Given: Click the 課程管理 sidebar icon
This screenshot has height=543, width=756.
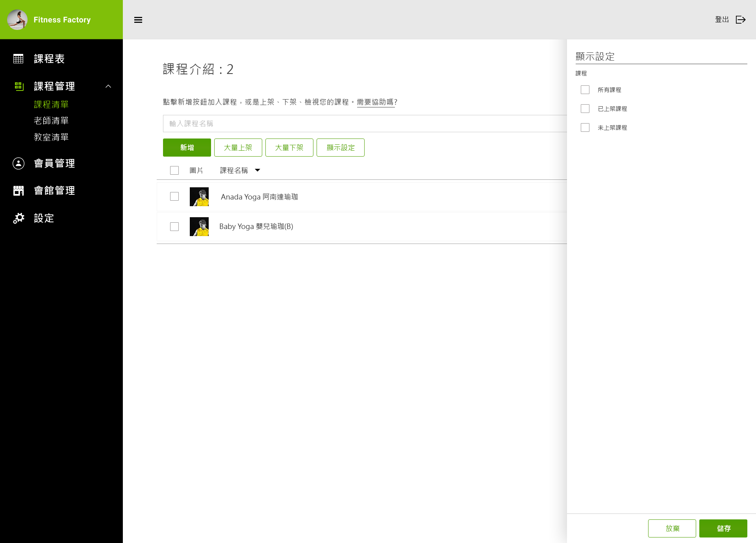Looking at the screenshot, I should [x=19, y=86].
